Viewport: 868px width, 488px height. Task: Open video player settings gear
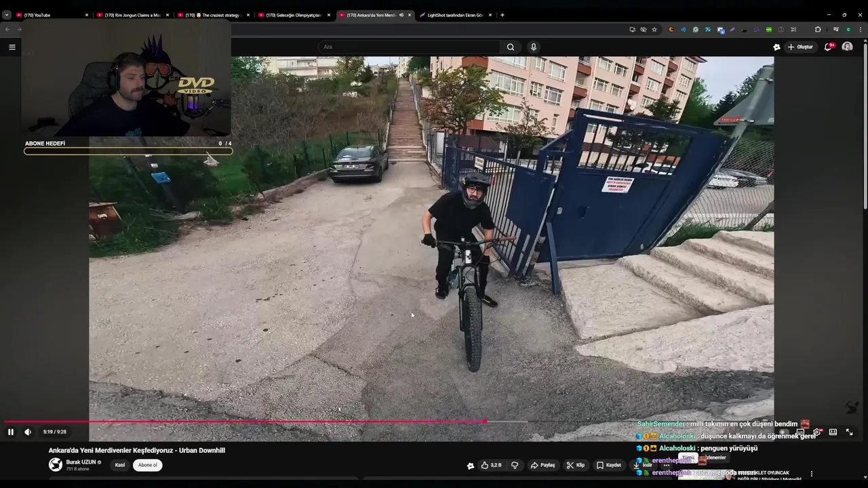click(816, 432)
